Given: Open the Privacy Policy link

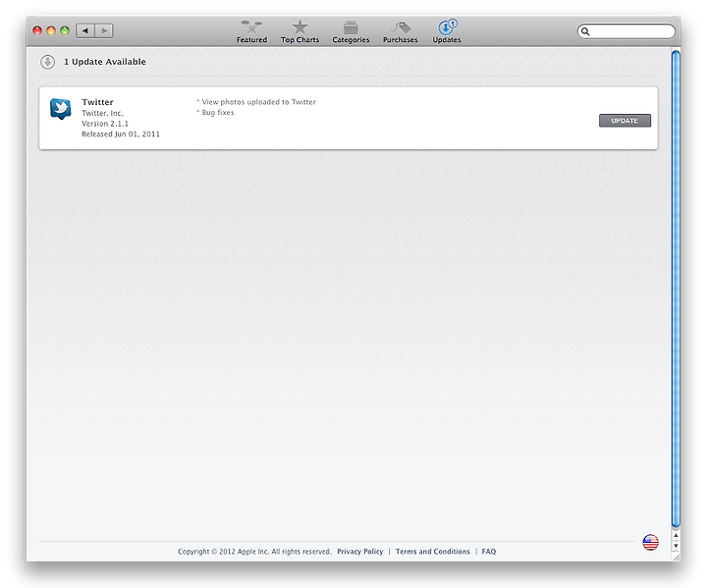Looking at the screenshot, I should coord(359,552).
